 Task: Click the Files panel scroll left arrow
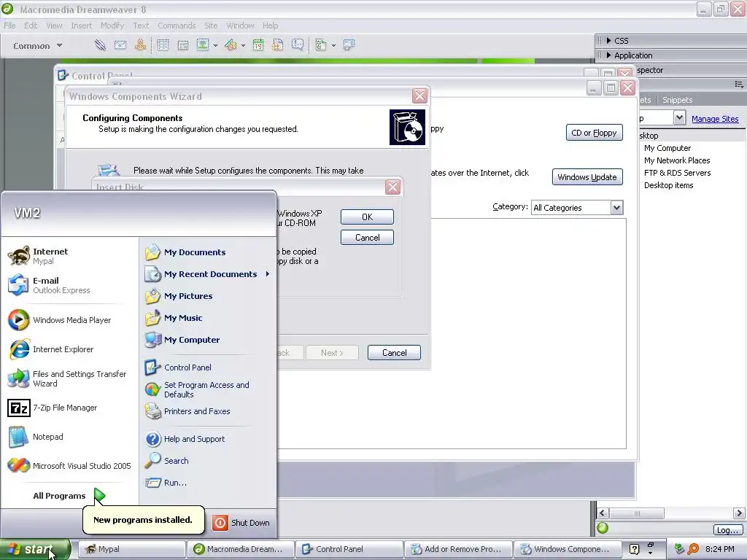click(602, 513)
